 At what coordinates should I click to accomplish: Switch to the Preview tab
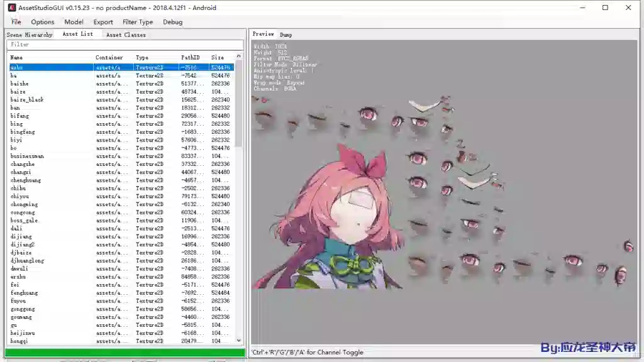[x=264, y=34]
